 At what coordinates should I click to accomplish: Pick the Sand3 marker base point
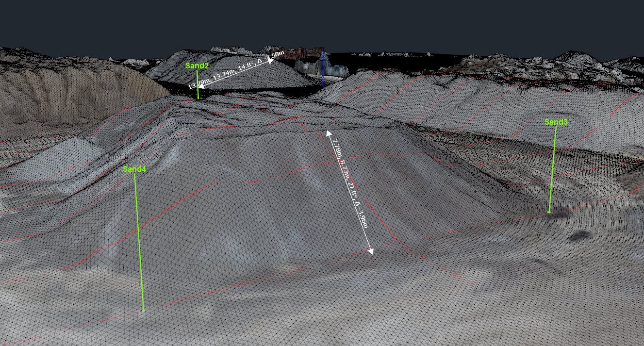[x=549, y=212]
